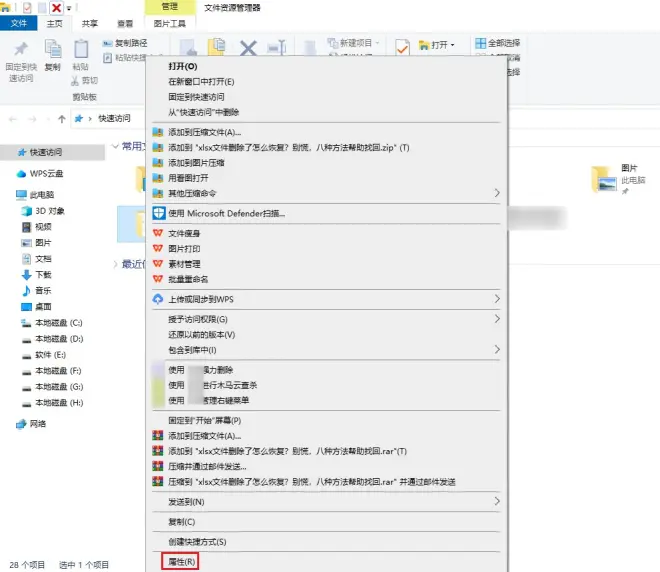Click Delete X icon in ribbon
Viewport: 660px width, 572px height.
click(x=248, y=48)
